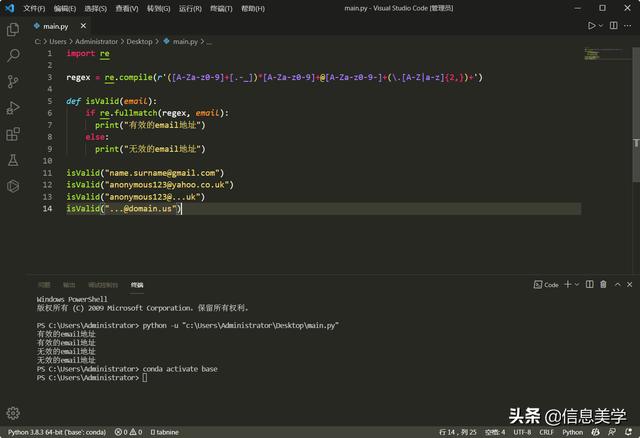Viewport: 640px width, 438px height.
Task: Switch to the debug console panel tab
Action: point(103,285)
